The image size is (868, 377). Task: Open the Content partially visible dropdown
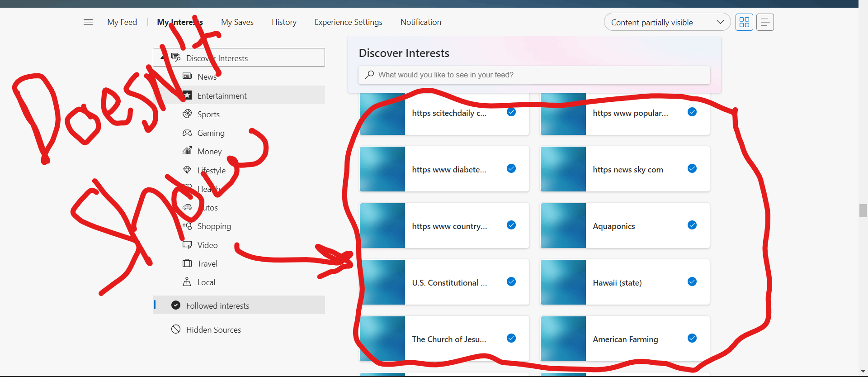click(x=667, y=22)
